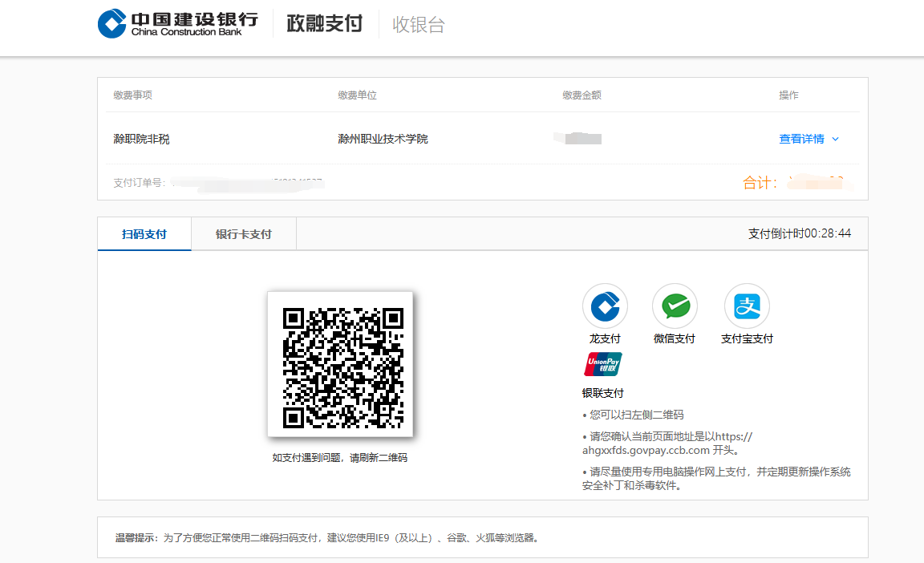This screenshot has width=924, height=563.
Task: Click the 滁州职业技术学院 payee name
Action: (x=383, y=140)
